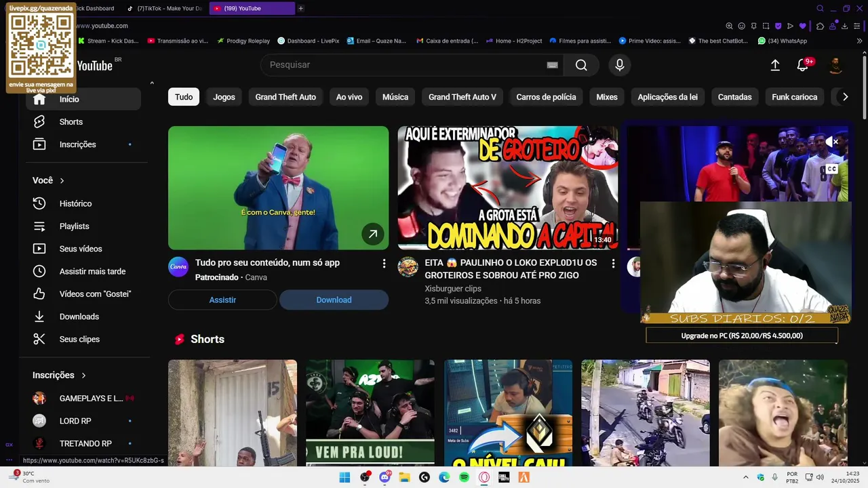Open the browser downloads icon
868x488 pixels.
click(844, 26)
